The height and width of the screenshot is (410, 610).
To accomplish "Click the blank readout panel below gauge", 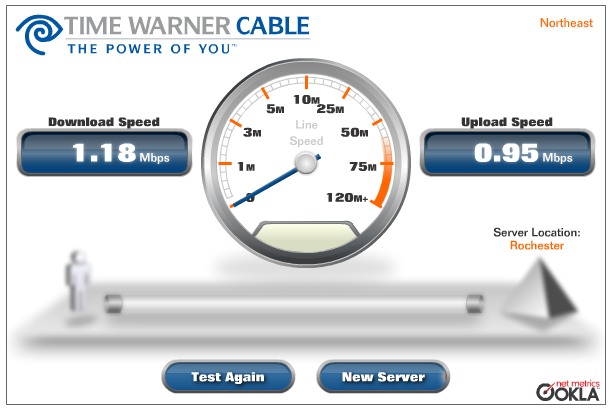I will coord(306,236).
